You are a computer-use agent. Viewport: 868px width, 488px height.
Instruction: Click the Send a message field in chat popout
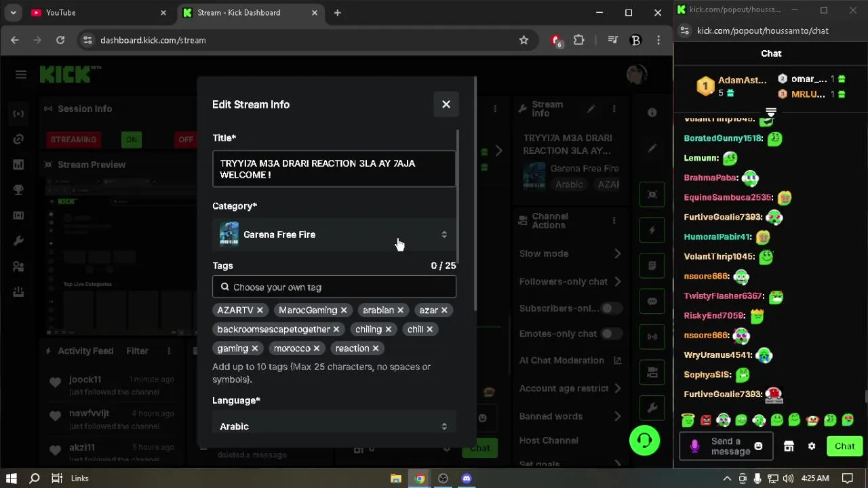click(x=730, y=446)
